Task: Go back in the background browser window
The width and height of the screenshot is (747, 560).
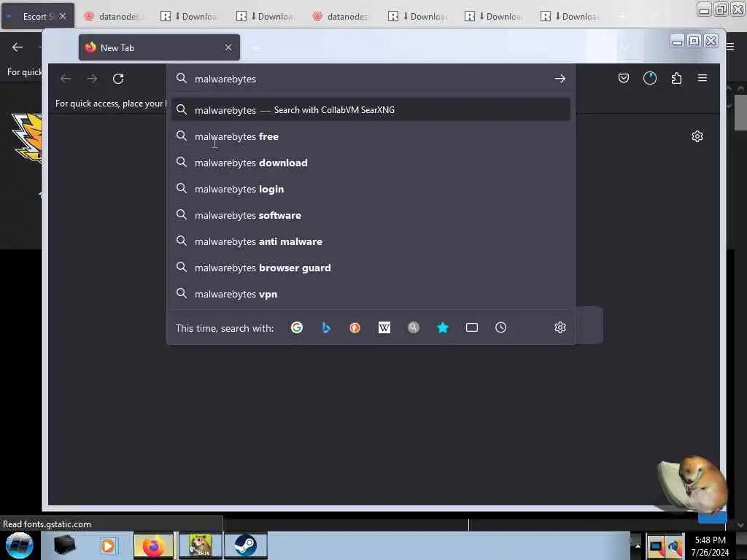Action: (x=18, y=47)
